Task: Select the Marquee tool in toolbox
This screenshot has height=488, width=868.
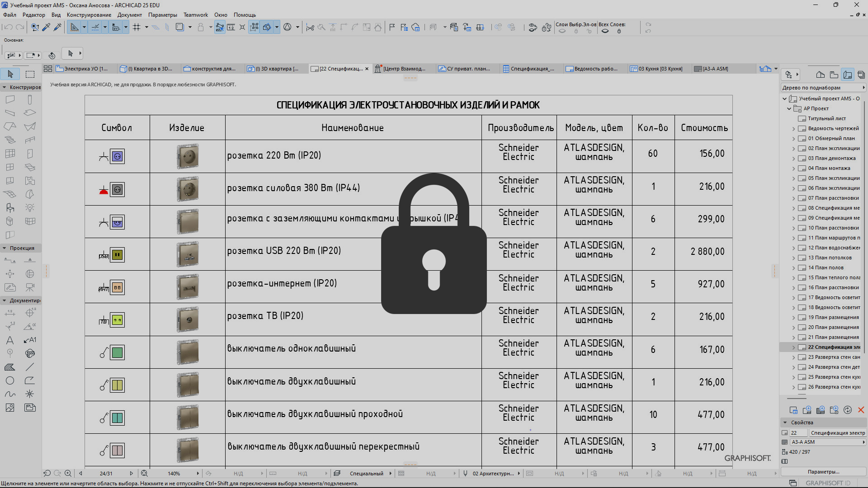Action: [30, 74]
